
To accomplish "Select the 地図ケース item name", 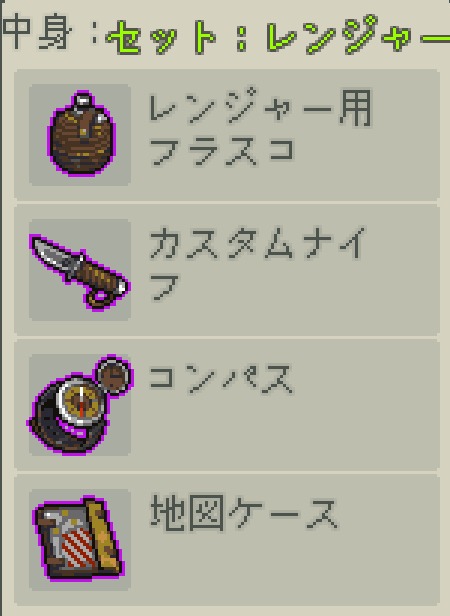I will pos(244,512).
